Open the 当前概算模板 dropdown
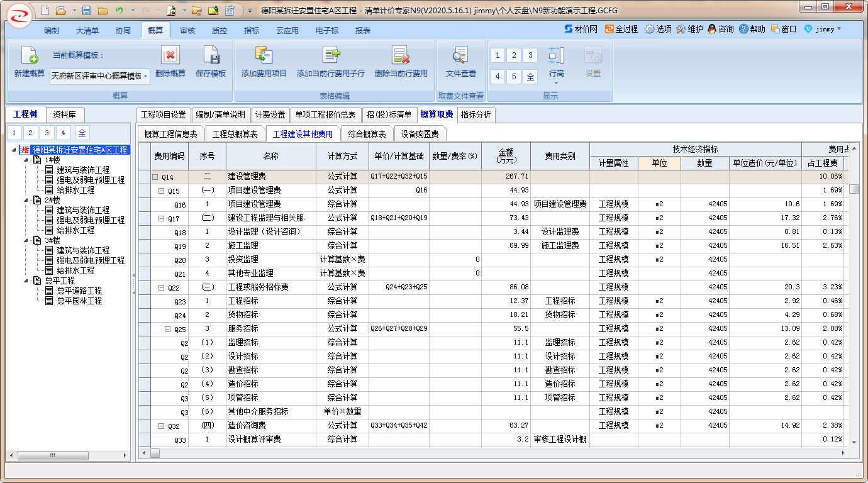868x483 pixels. tap(146, 76)
